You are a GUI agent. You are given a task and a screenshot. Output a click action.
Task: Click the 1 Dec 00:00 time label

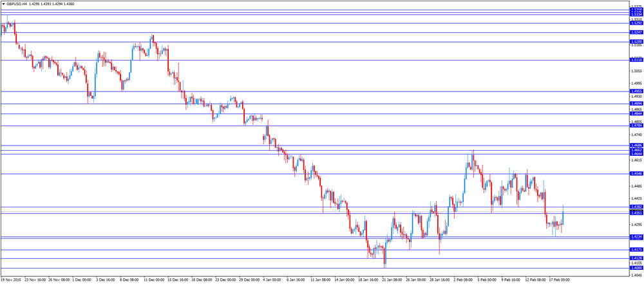[x=81, y=279]
